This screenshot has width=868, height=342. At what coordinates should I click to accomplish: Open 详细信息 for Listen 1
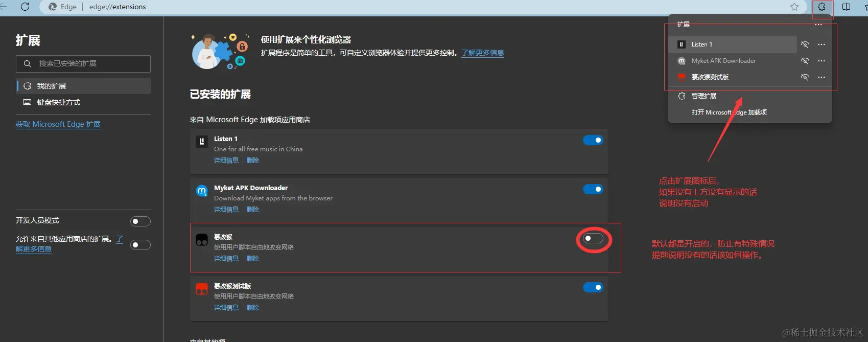(226, 161)
